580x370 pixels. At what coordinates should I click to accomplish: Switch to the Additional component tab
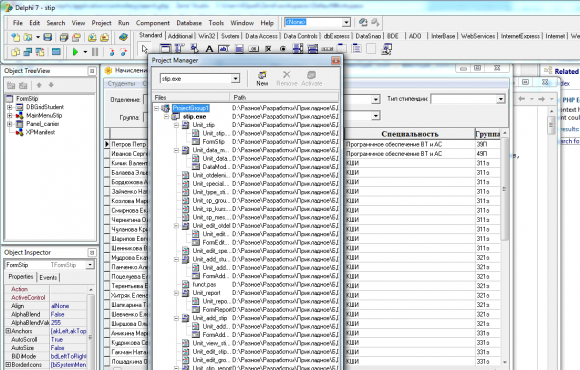[x=180, y=36]
